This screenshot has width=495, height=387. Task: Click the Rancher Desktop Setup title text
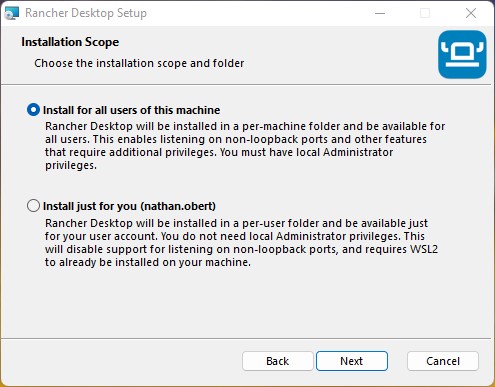pos(86,13)
